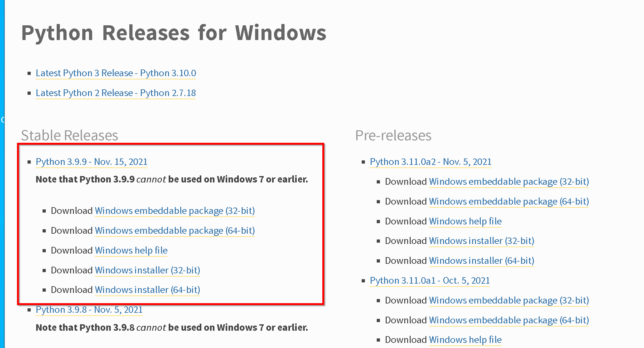Screen dimensions: 644x348
Task: Open Latest Python 2 Release - Python 2.7.18
Action: (116, 93)
